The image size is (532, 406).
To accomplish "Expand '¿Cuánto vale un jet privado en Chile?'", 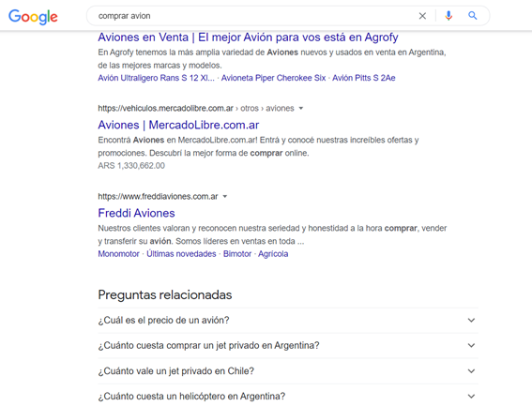I will [288, 371].
